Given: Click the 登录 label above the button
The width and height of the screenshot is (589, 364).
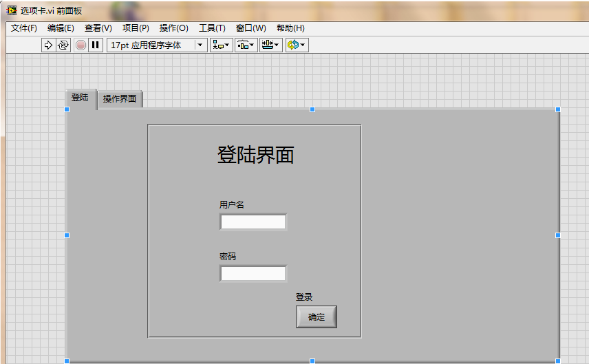Looking at the screenshot, I should click(x=304, y=297).
